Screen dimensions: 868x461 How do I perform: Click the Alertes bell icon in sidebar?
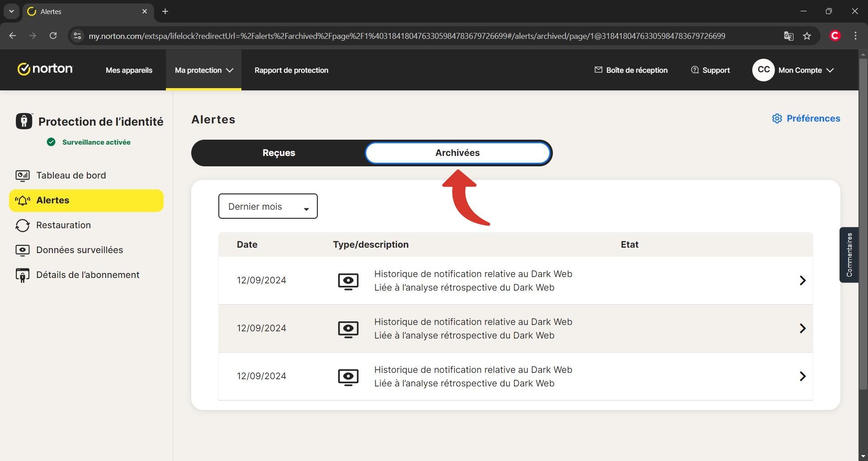[23, 200]
